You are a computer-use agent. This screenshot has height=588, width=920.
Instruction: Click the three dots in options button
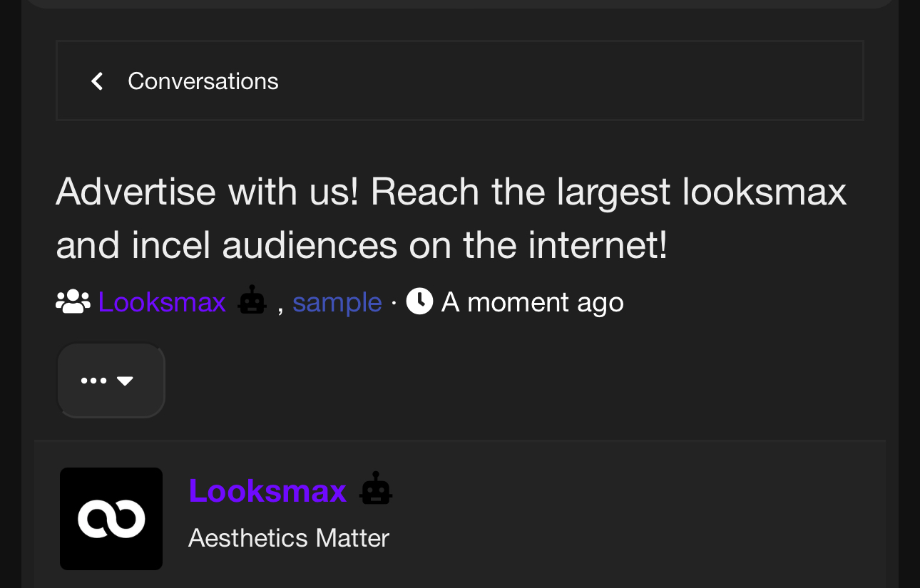coord(93,381)
